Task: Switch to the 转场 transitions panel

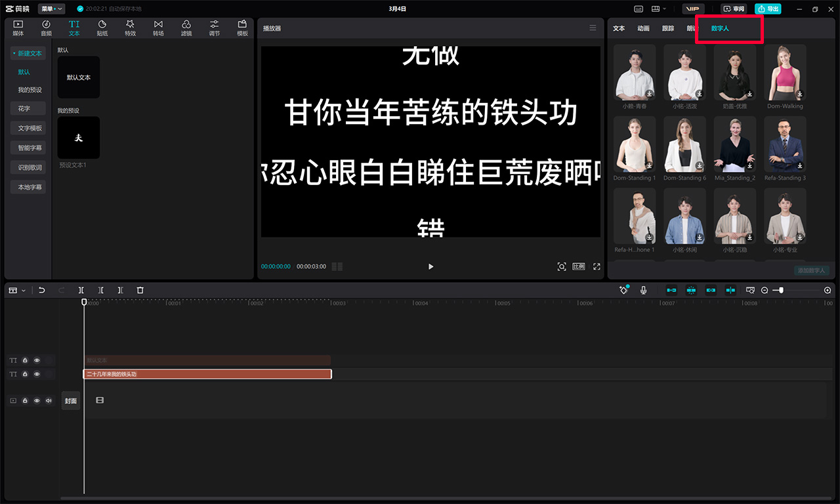Action: point(158,28)
